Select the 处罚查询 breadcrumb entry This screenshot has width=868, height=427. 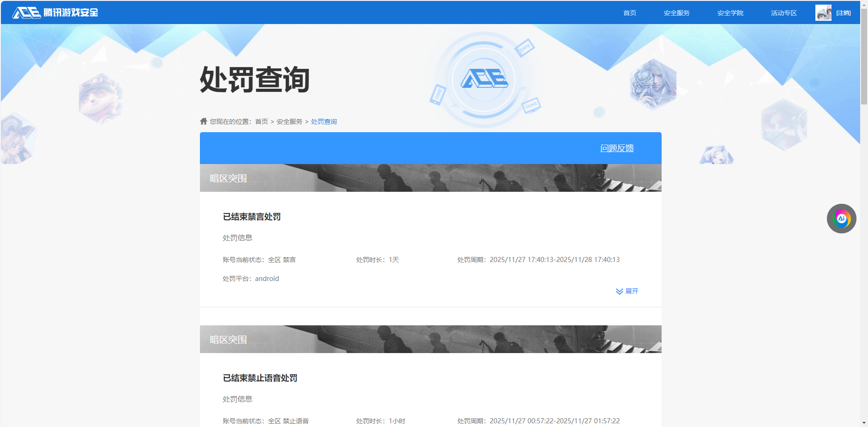(x=323, y=121)
